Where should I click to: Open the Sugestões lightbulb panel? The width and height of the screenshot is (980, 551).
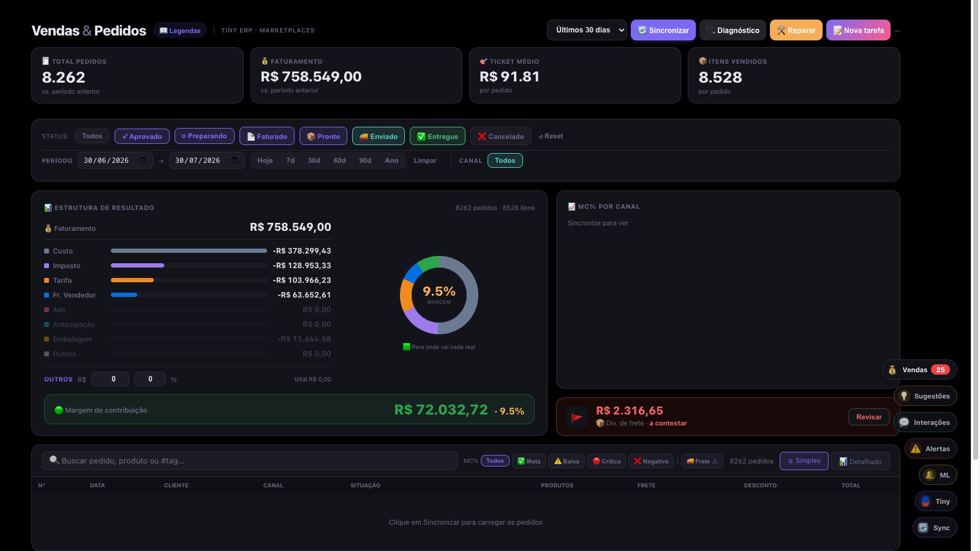coord(925,396)
